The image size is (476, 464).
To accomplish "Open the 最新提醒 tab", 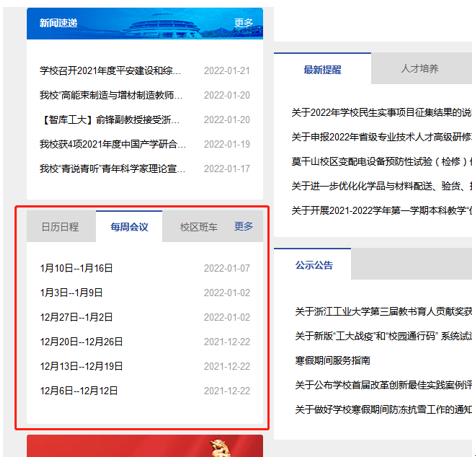I will [322, 69].
